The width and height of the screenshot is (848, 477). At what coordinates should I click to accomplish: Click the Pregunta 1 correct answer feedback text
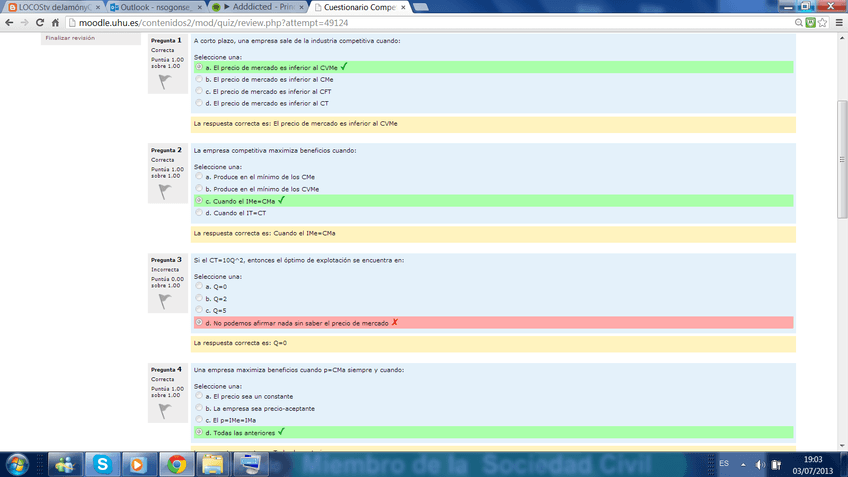tap(295, 123)
